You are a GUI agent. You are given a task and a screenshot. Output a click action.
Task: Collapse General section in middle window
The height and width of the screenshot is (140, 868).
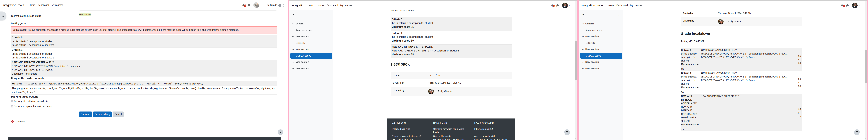tap(293, 24)
